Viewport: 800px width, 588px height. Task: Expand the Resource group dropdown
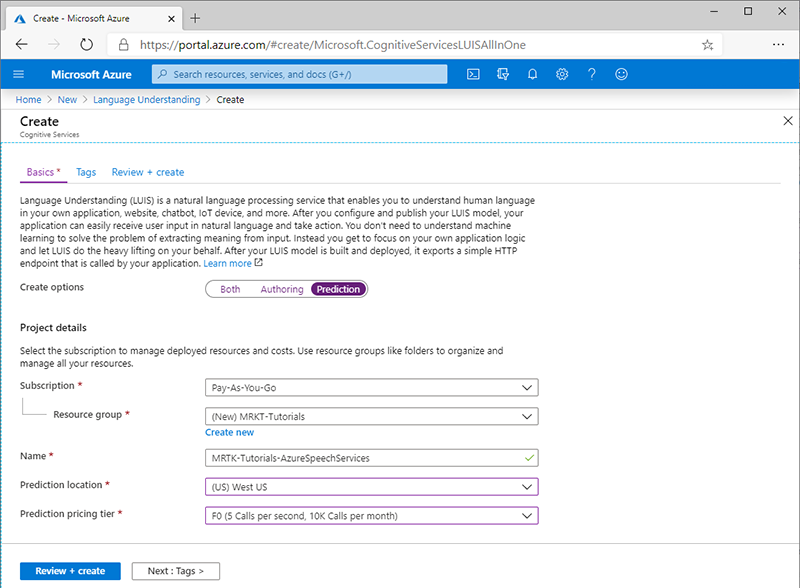click(370, 416)
